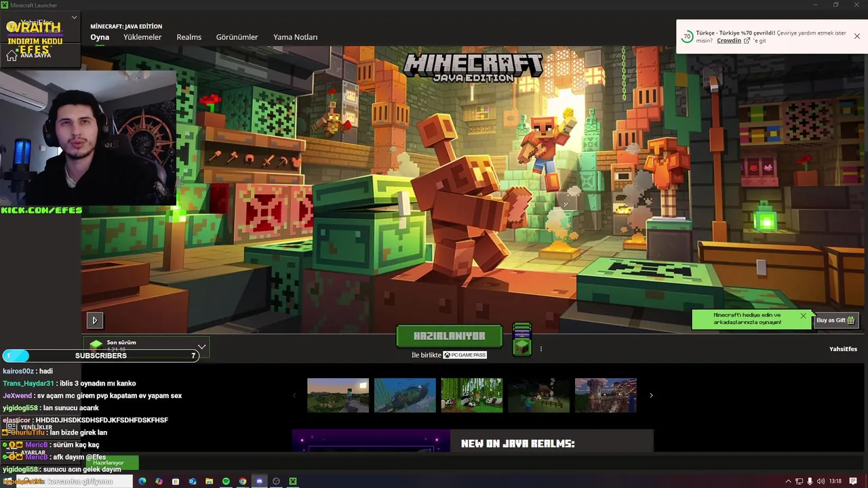Click the MINECRAFT: JAVA EDITION heading text
868x488 pixels.
point(126,26)
